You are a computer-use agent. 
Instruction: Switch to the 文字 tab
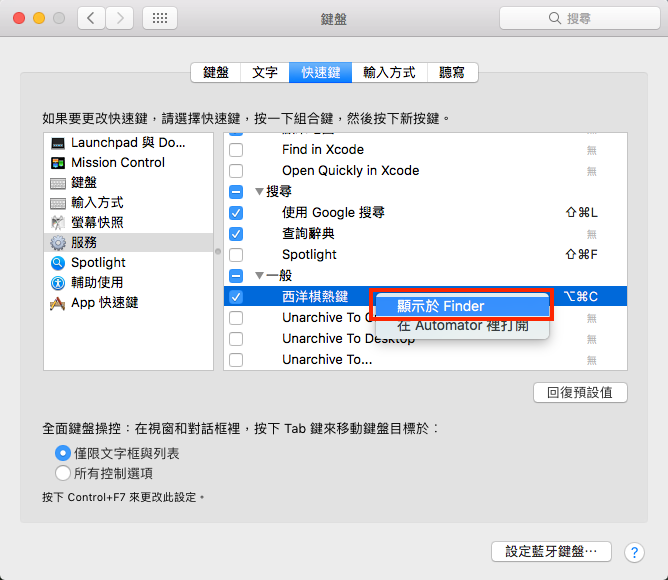265,72
